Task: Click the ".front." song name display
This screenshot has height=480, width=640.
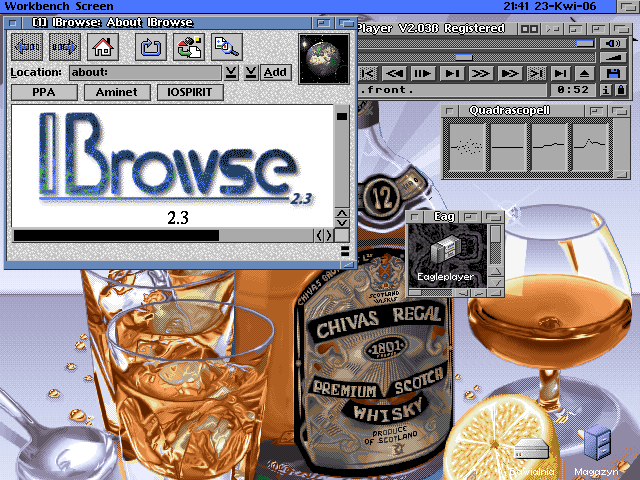Action: click(452, 90)
